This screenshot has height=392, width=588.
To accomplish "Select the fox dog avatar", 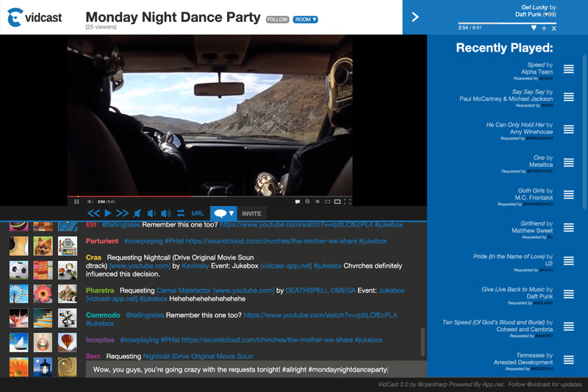I will click(43, 246).
